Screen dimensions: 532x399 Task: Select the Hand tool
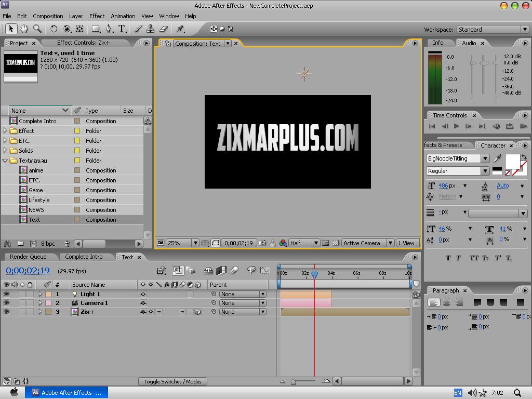24,29
